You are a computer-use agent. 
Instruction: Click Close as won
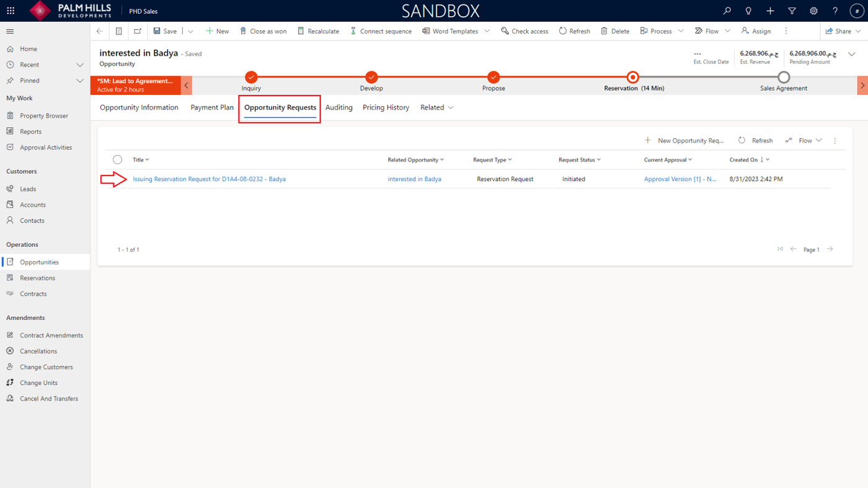263,31
